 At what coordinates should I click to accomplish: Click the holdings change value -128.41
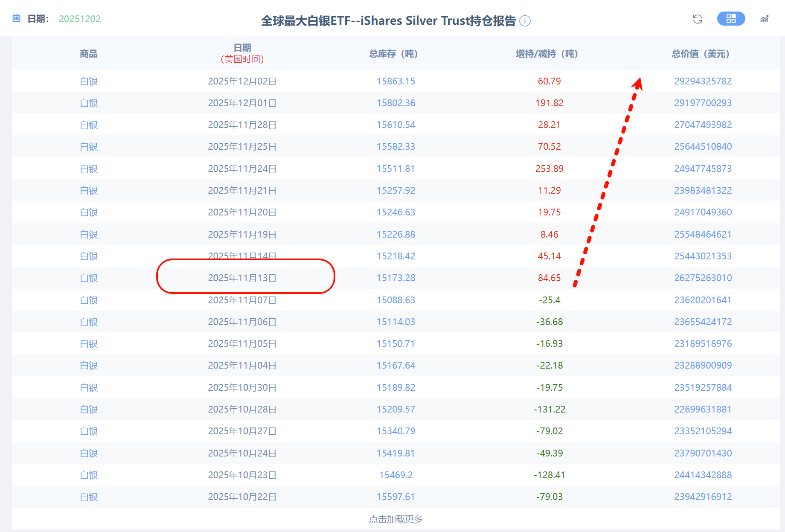pyautogui.click(x=549, y=475)
